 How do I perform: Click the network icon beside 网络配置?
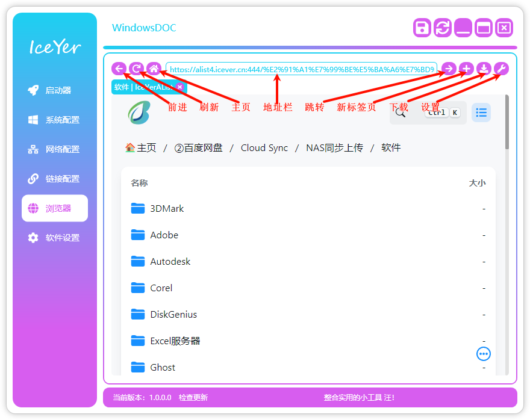click(33, 149)
